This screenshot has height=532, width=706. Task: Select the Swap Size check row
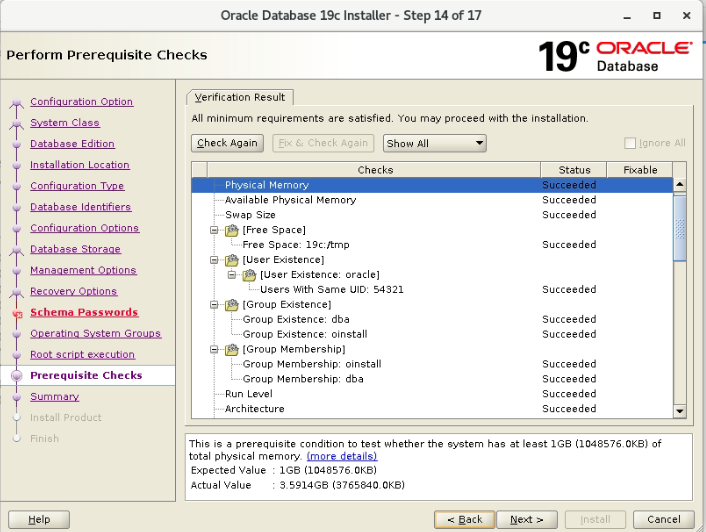point(432,215)
